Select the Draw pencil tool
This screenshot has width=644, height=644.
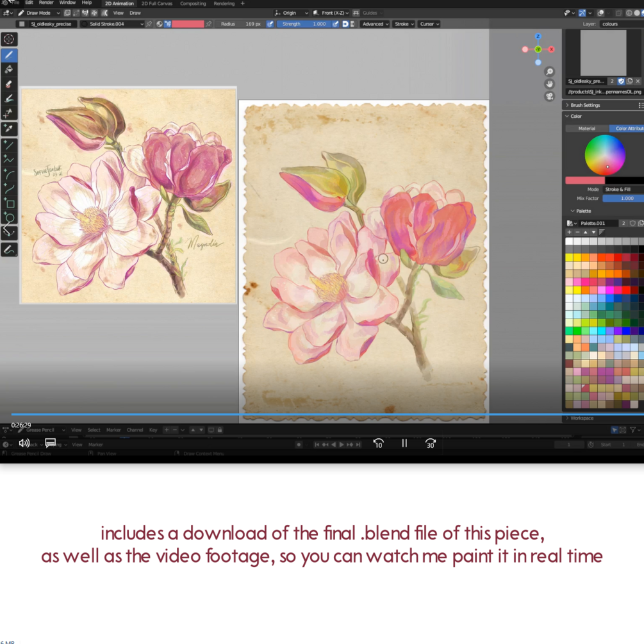pyautogui.click(x=8, y=55)
